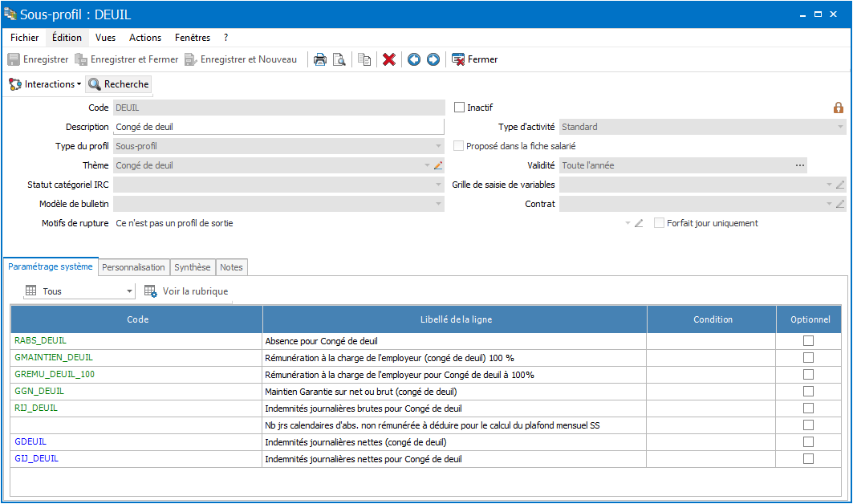The image size is (853, 504).
Task: Toggle the Inactif checkbox
Action: [460, 108]
